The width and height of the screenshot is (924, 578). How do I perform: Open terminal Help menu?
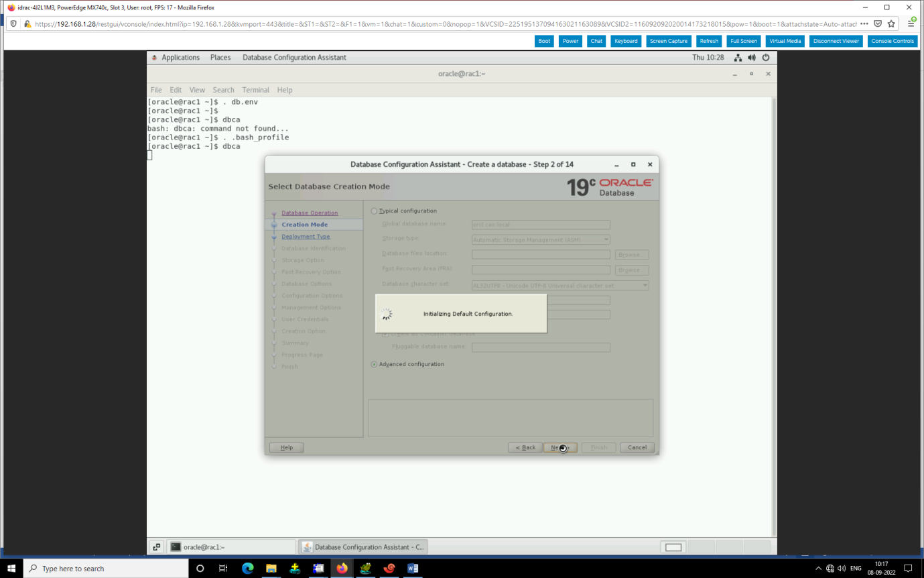(x=285, y=90)
